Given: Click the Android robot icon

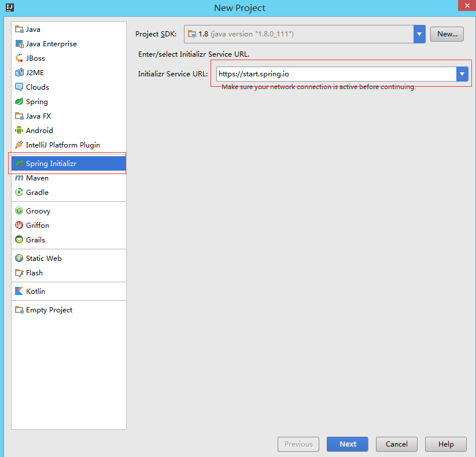Looking at the screenshot, I should point(19,131).
